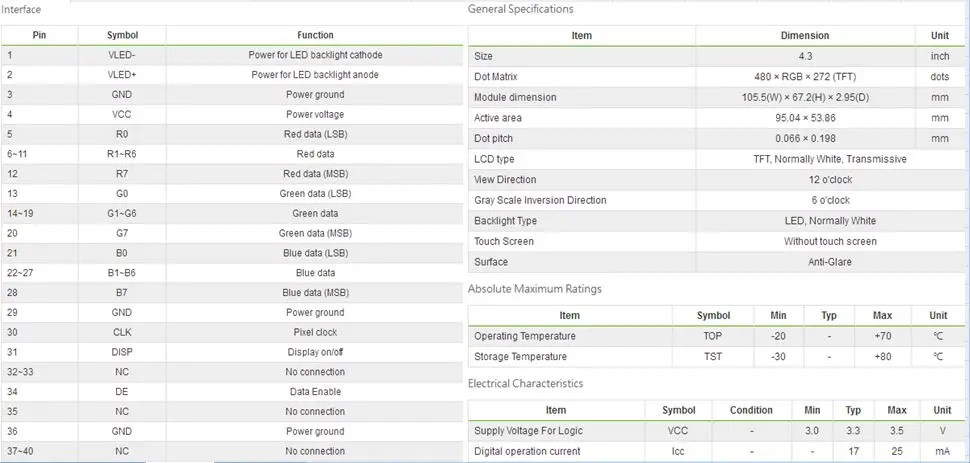Viewport: 970px width, 463px height.
Task: Select the Symbol column header in Interface table
Action: pos(122,35)
